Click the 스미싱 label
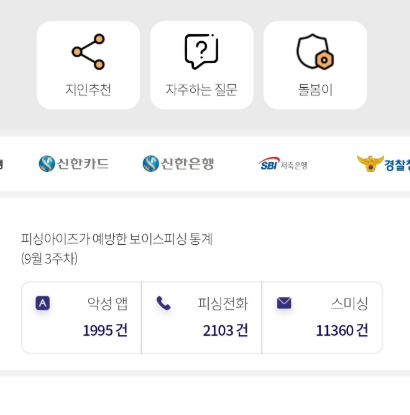410x415 pixels. coord(349,303)
